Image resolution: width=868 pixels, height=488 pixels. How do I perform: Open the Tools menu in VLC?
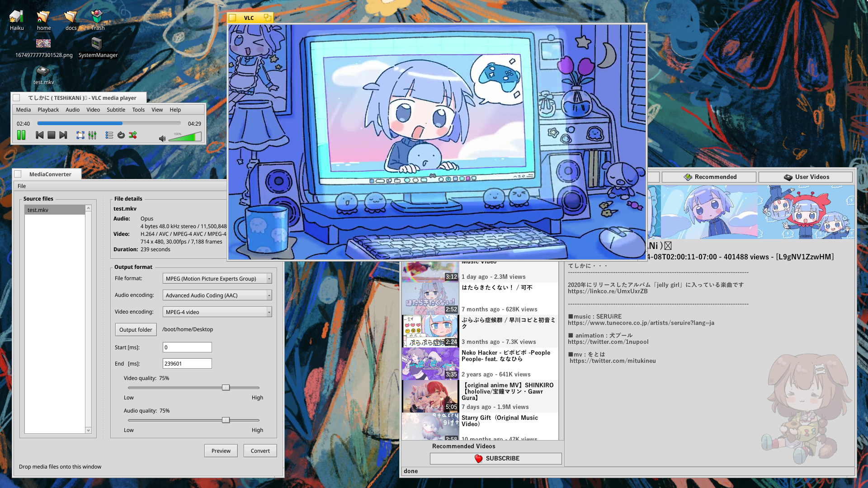[x=138, y=110]
